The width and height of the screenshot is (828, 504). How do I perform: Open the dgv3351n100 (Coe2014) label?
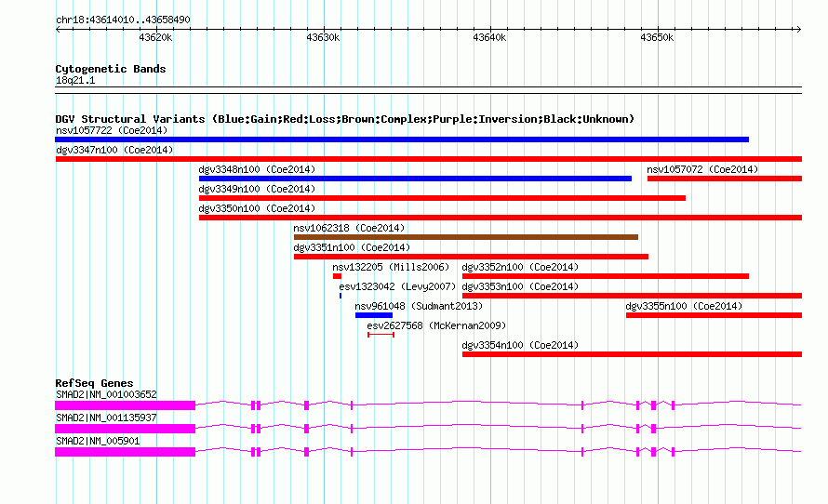click(352, 247)
